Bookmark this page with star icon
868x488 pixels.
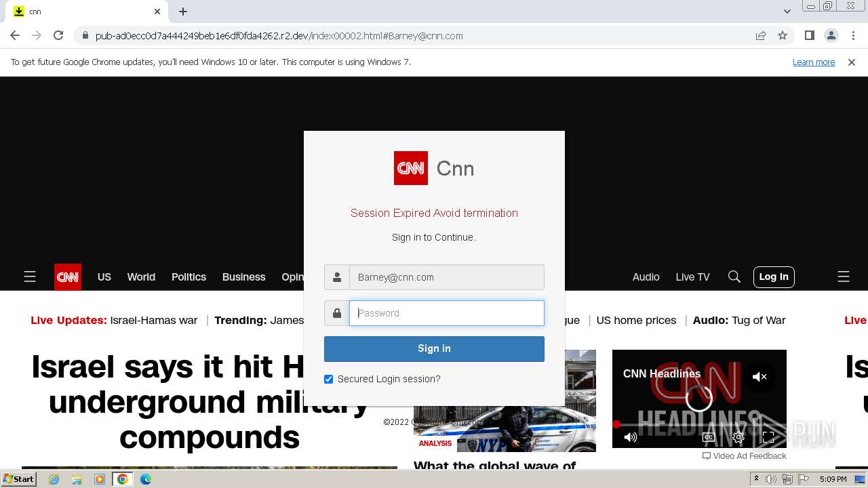pyautogui.click(x=783, y=35)
